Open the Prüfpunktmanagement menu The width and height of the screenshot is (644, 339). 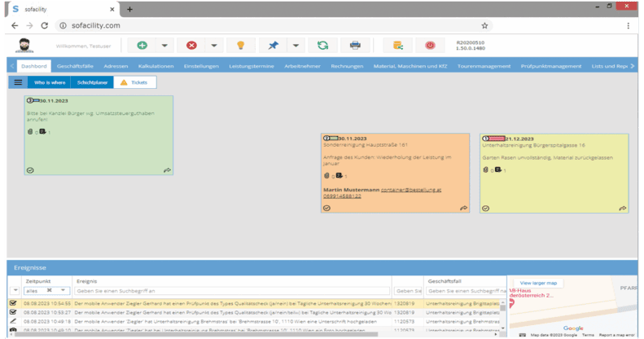(551, 66)
